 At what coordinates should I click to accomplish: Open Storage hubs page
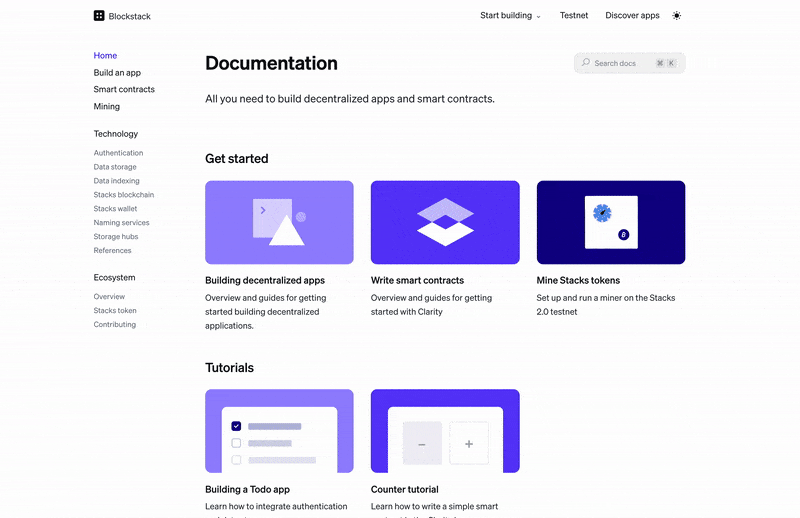(x=116, y=236)
